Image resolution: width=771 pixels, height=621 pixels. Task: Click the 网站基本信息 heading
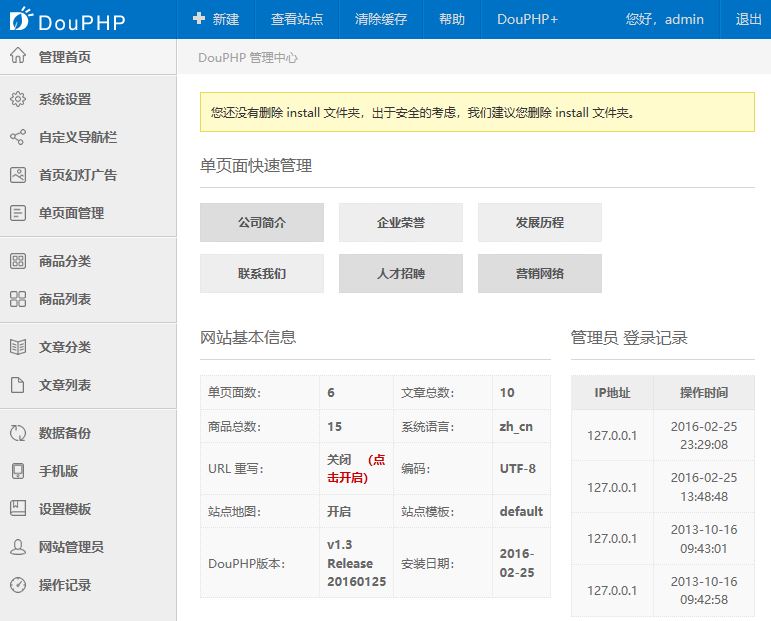click(248, 337)
